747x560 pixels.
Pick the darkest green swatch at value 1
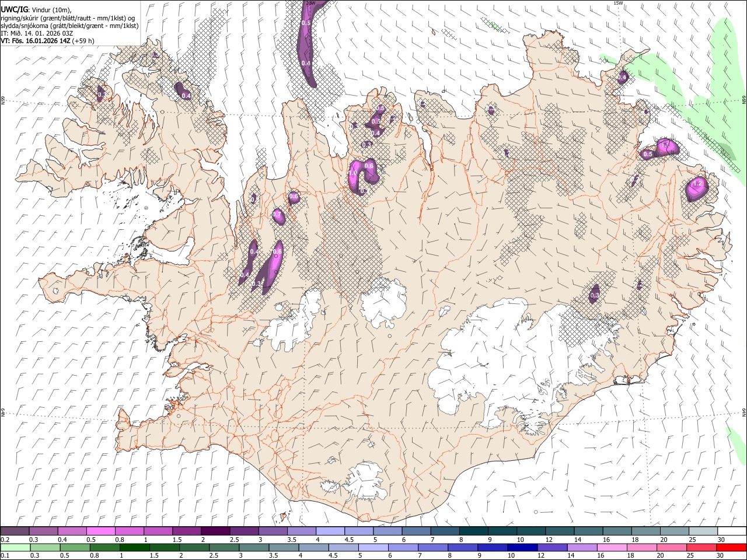point(134,547)
